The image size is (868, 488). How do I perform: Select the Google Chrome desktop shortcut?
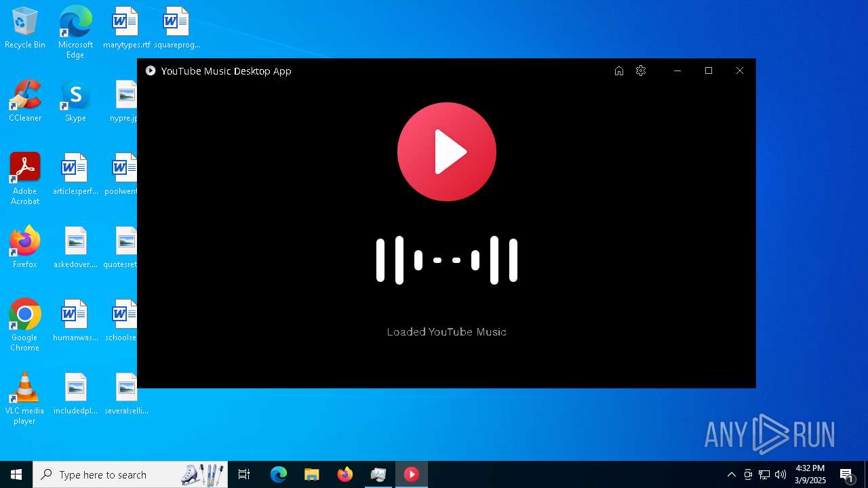25,325
